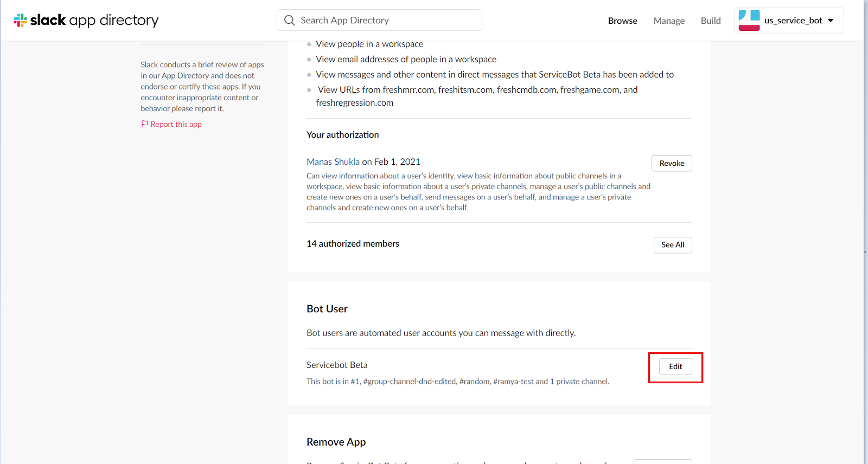Viewport: 868px width, 464px height.
Task: Click the Bot User heading
Action: pyautogui.click(x=327, y=309)
